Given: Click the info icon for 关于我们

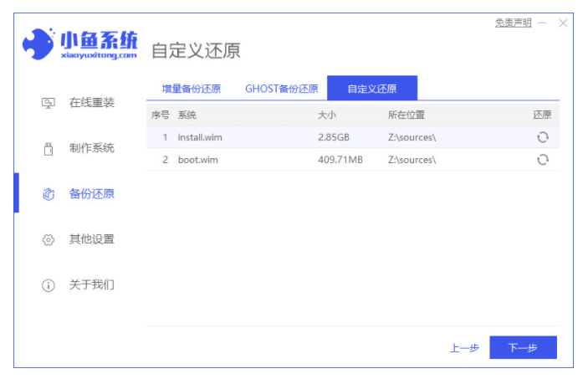Looking at the screenshot, I should click(48, 285).
